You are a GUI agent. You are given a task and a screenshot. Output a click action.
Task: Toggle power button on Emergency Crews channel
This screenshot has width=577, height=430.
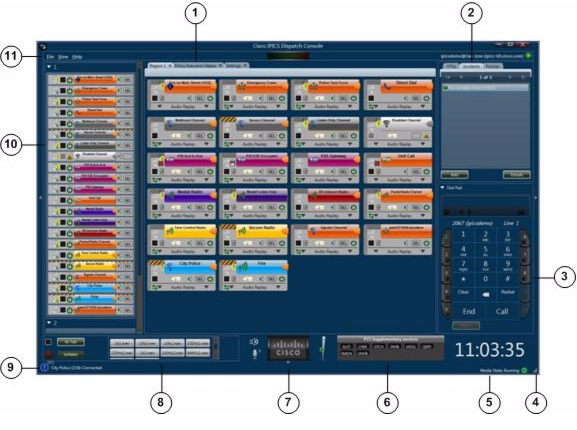[282, 99]
